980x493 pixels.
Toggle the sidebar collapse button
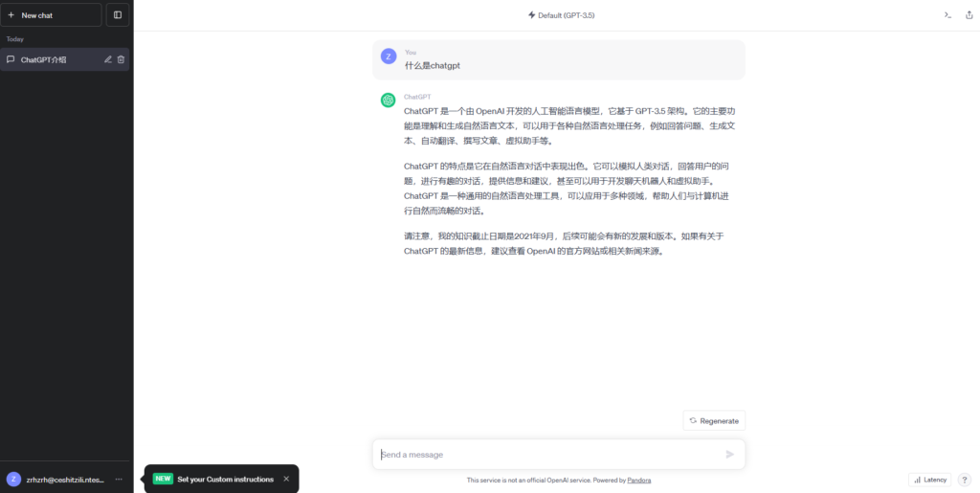[x=117, y=15]
